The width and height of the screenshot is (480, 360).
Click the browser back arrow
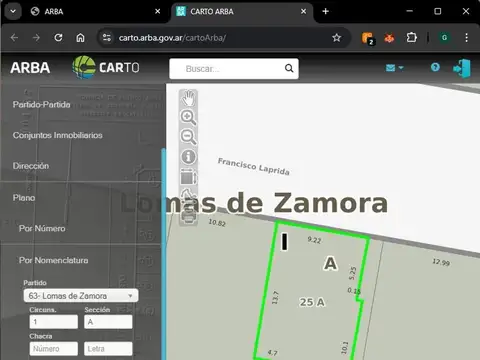[14, 38]
